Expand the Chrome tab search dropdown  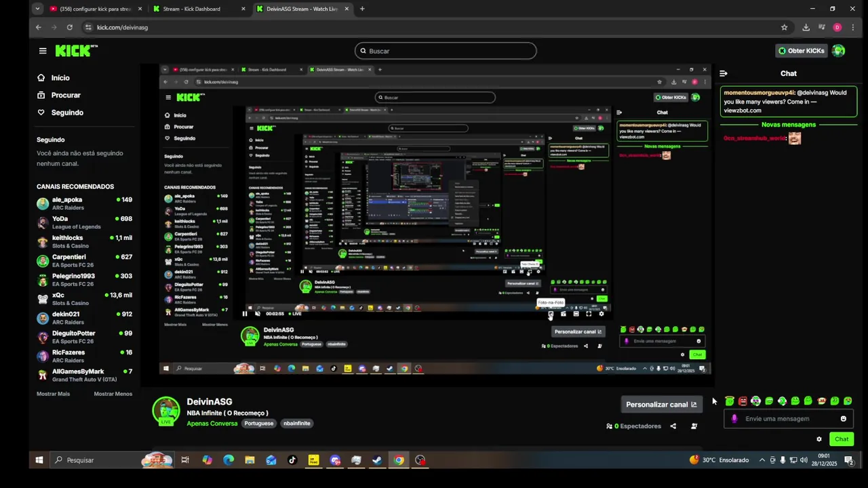(x=37, y=9)
